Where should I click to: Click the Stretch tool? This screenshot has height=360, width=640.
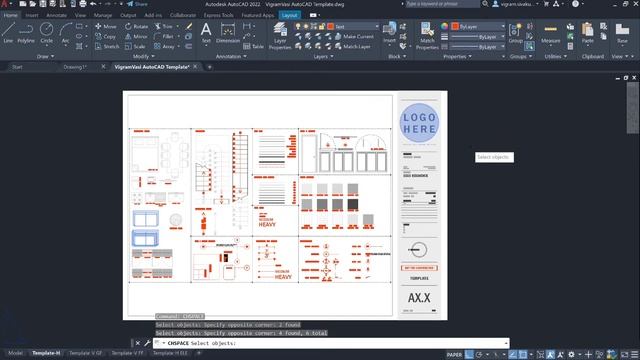point(107,47)
